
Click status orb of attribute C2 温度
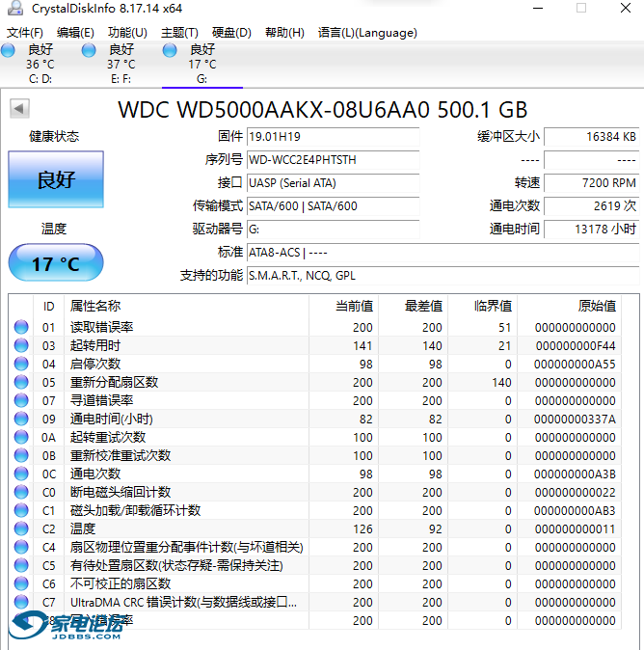click(x=21, y=528)
